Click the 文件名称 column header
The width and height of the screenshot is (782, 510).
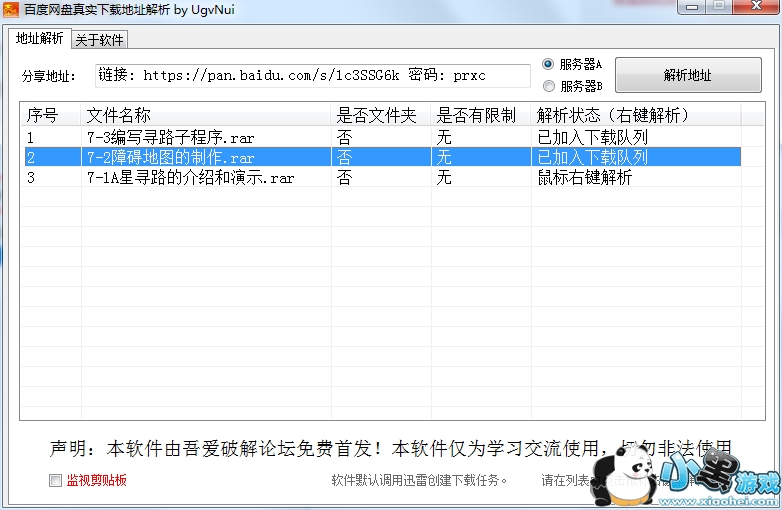pyautogui.click(x=206, y=115)
